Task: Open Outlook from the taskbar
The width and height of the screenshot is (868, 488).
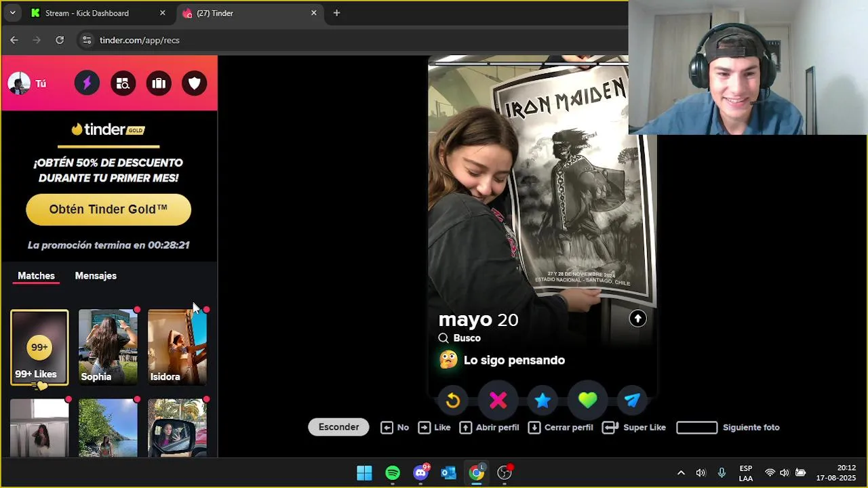Action: (x=448, y=473)
